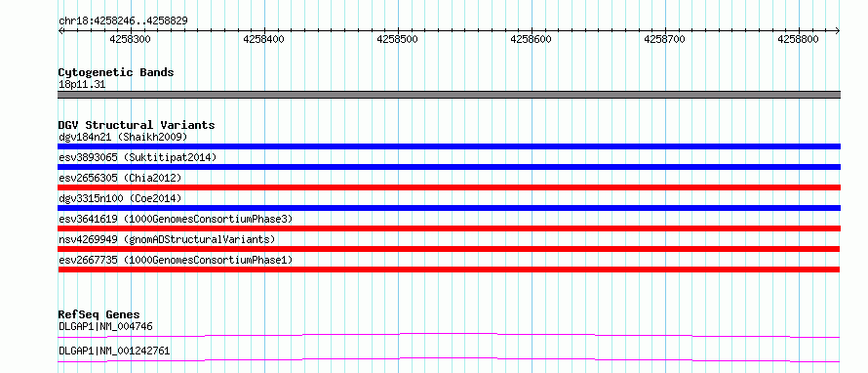
Task: Click the blue bar for dgv3315n100
Action: click(449, 208)
